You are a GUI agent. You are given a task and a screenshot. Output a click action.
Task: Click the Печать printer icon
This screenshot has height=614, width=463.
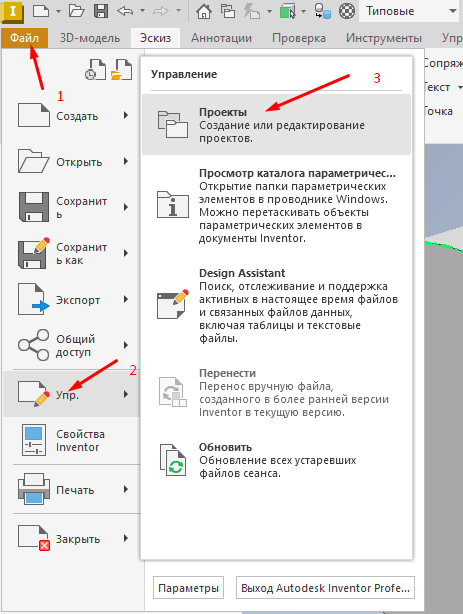(34, 489)
